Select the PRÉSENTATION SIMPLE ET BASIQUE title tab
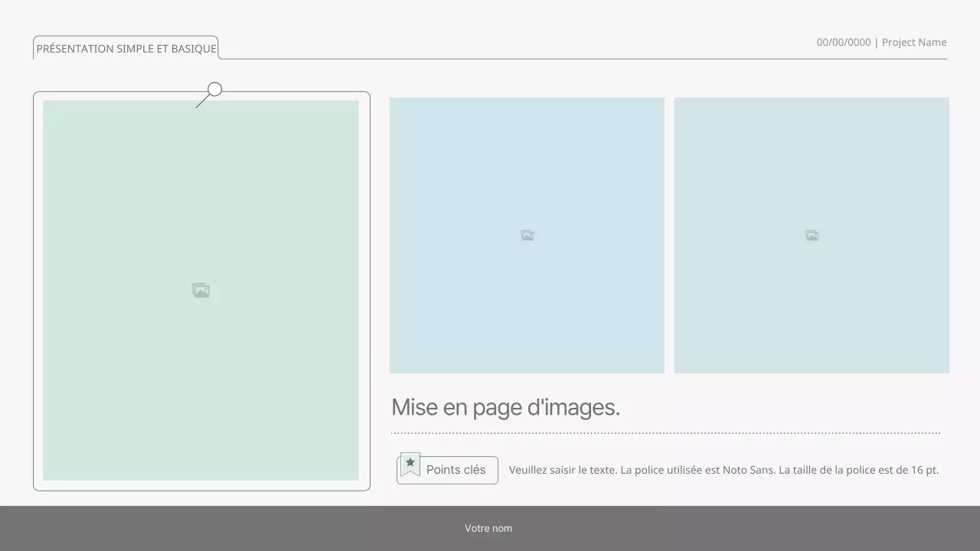980x551 pixels. tap(126, 48)
